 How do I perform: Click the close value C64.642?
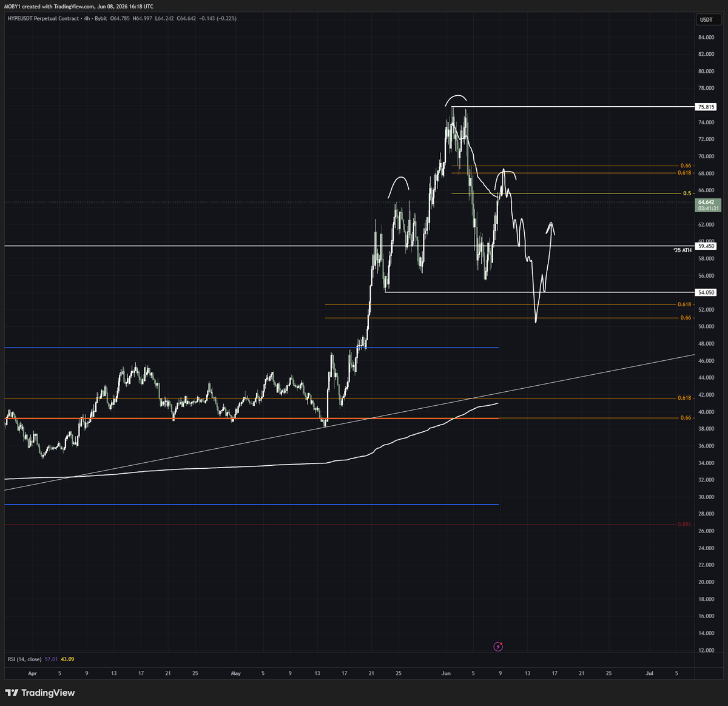(x=186, y=19)
